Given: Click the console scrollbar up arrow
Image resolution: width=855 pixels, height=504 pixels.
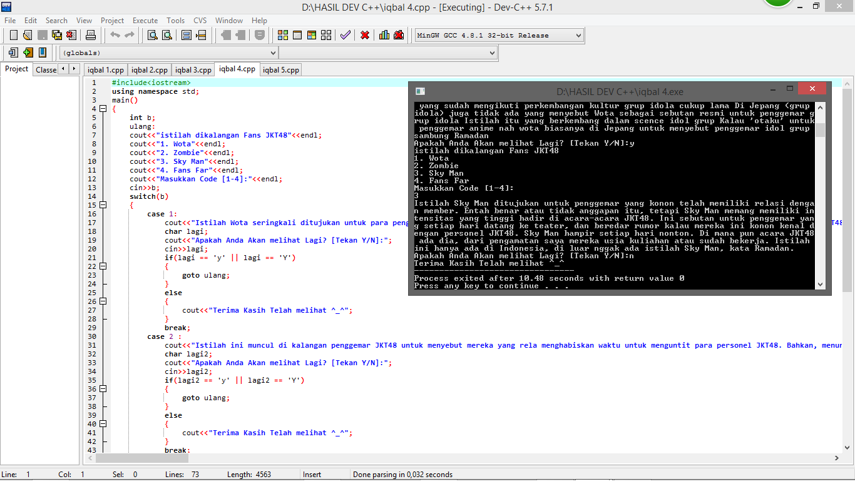Looking at the screenshot, I should tap(820, 107).
